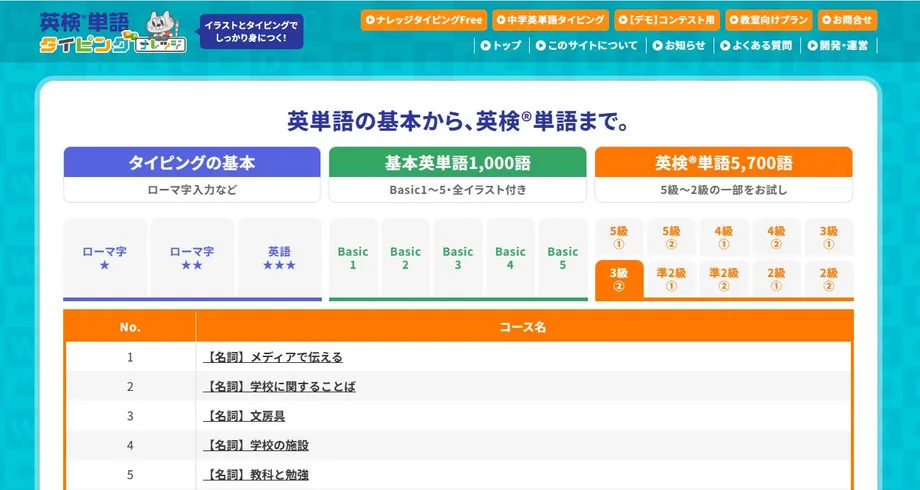This screenshot has width=920, height=490.
Task: Open course 【名詞】メディアで伝える
Action: pos(273,357)
